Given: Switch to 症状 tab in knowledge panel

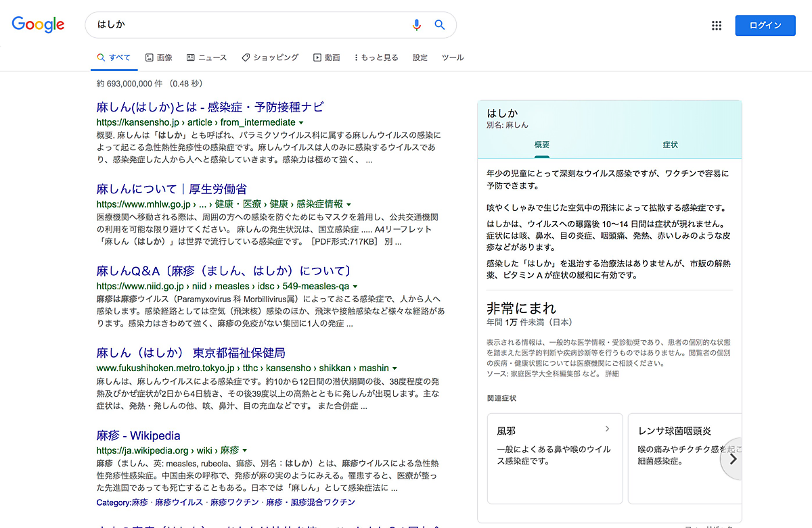Looking at the screenshot, I should (670, 145).
